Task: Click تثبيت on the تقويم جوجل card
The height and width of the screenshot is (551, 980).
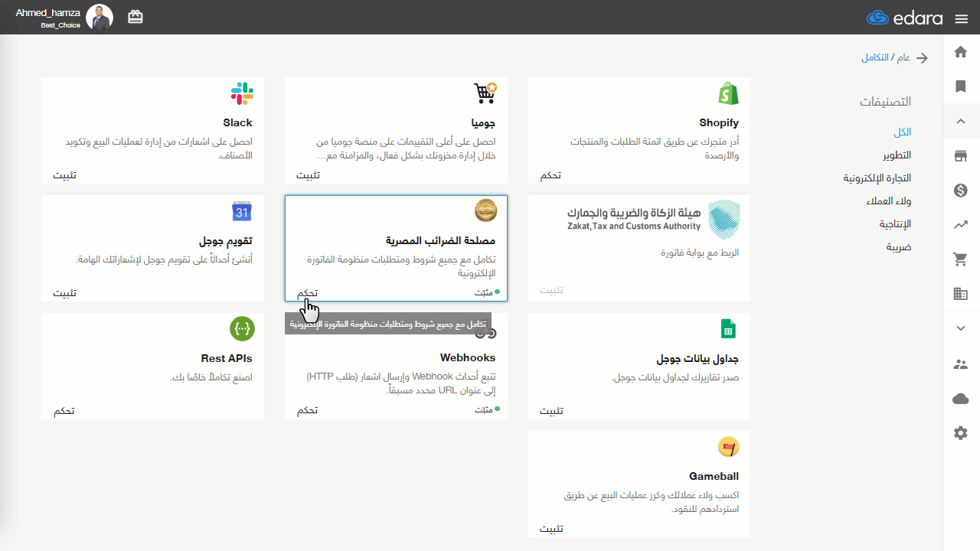Action: [x=64, y=293]
